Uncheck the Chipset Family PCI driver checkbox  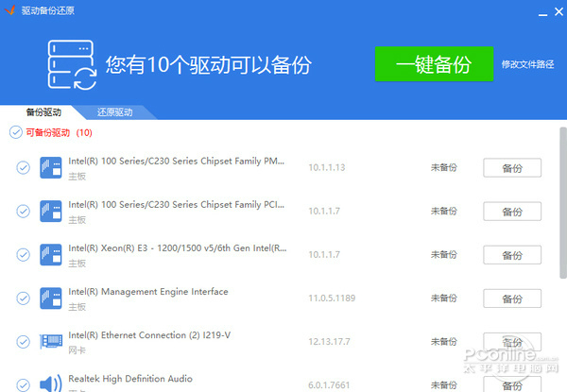pyautogui.click(x=23, y=211)
